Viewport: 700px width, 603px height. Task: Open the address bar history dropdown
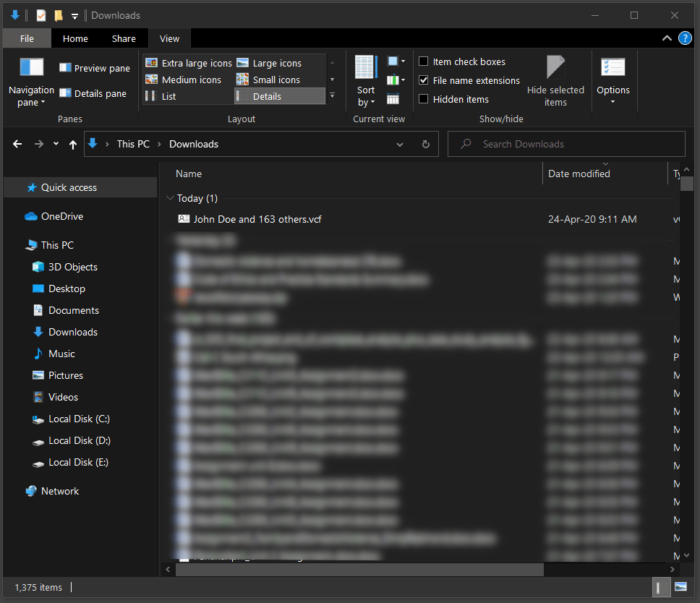[x=400, y=145]
